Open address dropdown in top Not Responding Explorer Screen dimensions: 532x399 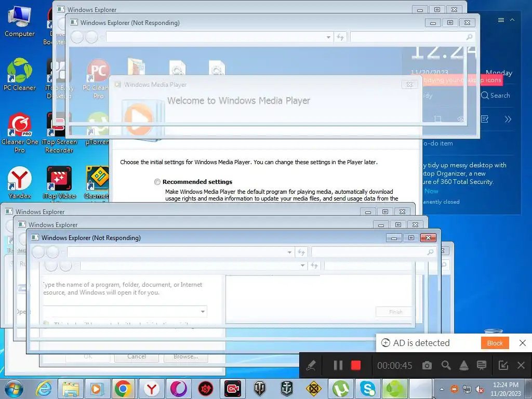pos(328,37)
